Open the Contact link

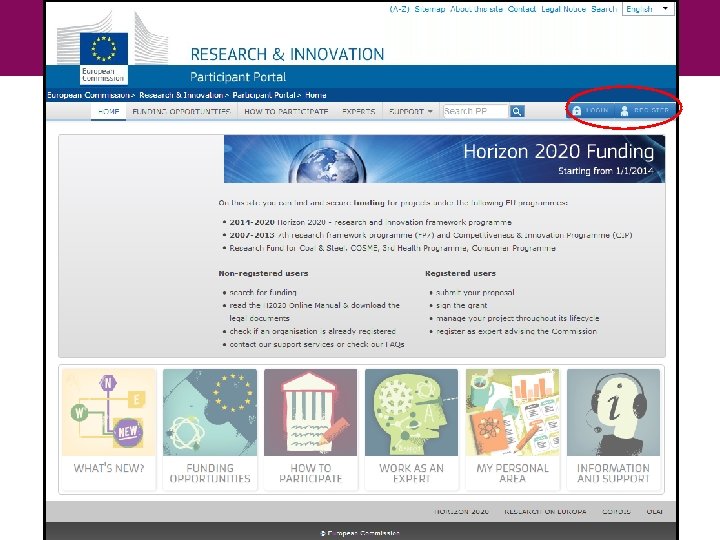pyautogui.click(x=522, y=9)
